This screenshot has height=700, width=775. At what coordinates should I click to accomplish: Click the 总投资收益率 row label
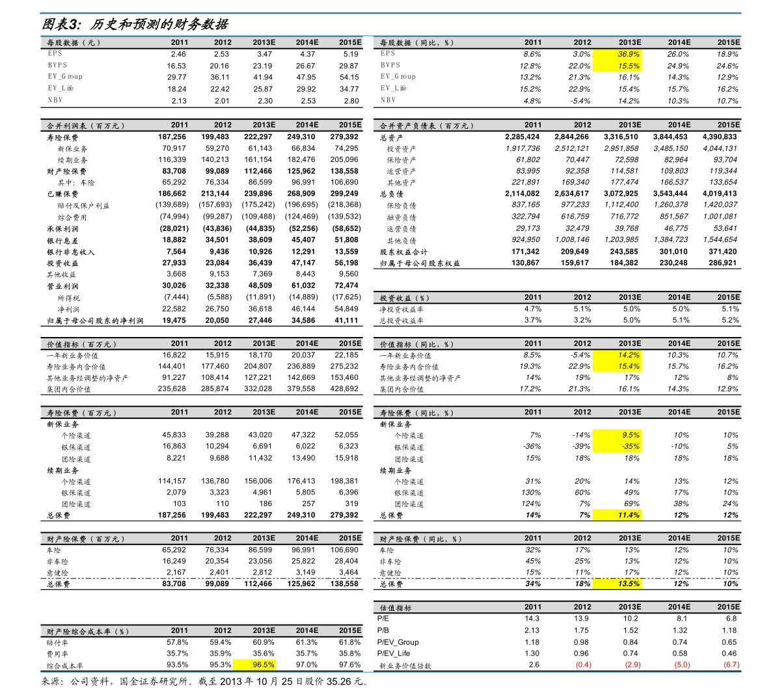point(401,321)
